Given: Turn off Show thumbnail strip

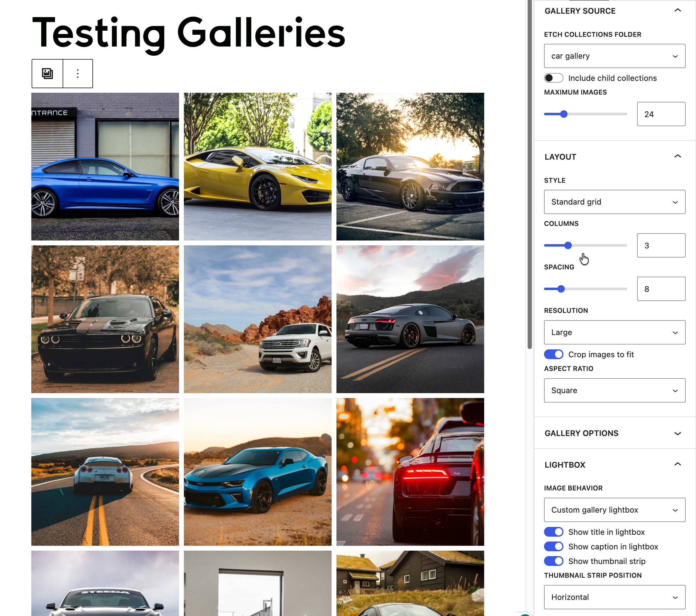Looking at the screenshot, I should click(554, 561).
